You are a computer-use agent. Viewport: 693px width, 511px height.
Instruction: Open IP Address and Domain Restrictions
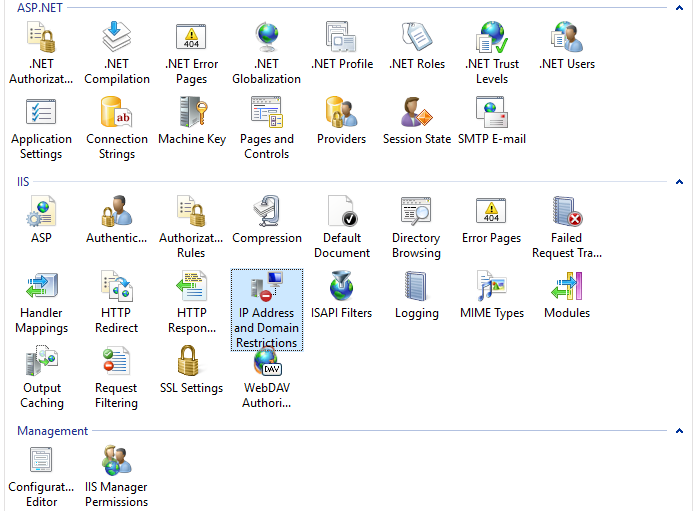point(267,309)
